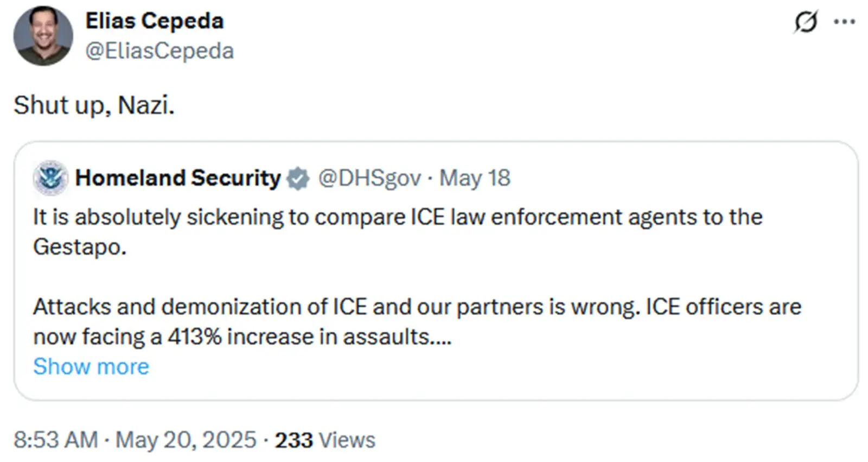Click the Grok slashed-circle icon
The width and height of the screenshot is (868, 462).
(x=806, y=22)
